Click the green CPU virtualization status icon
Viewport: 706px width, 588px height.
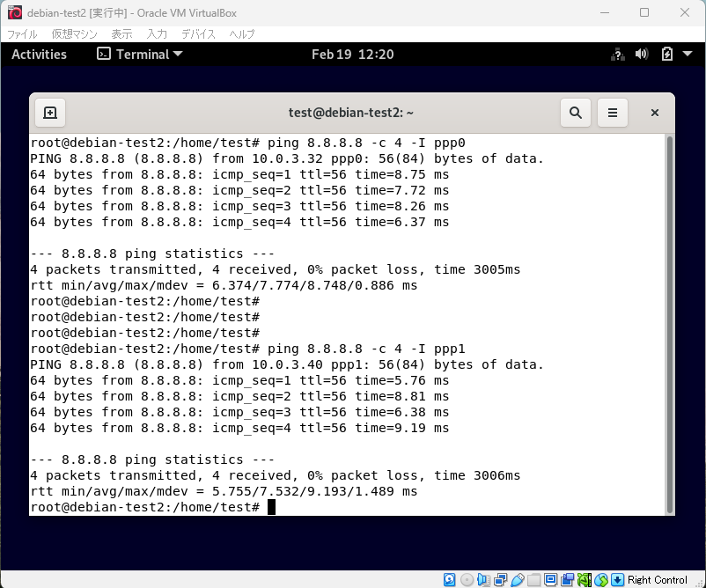tap(584, 579)
